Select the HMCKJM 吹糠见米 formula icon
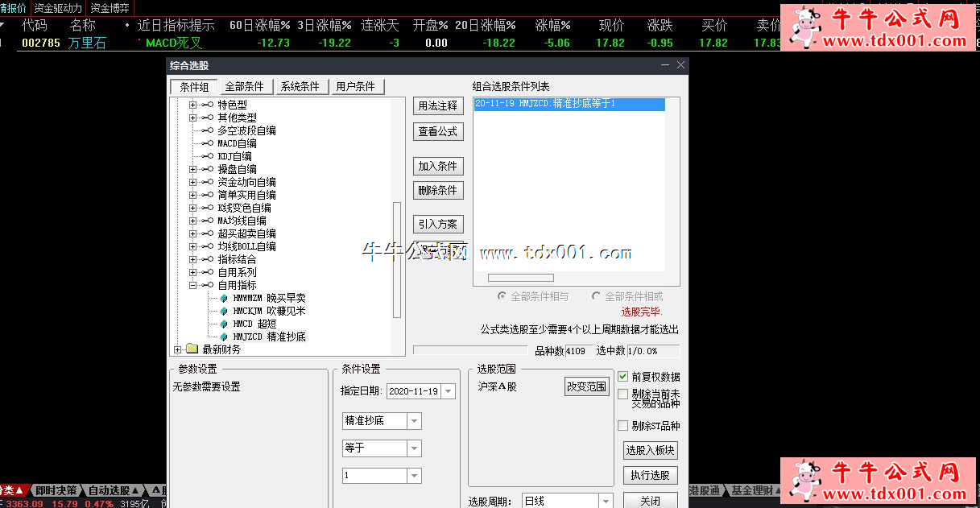This screenshot has width=980, height=508. (x=224, y=311)
